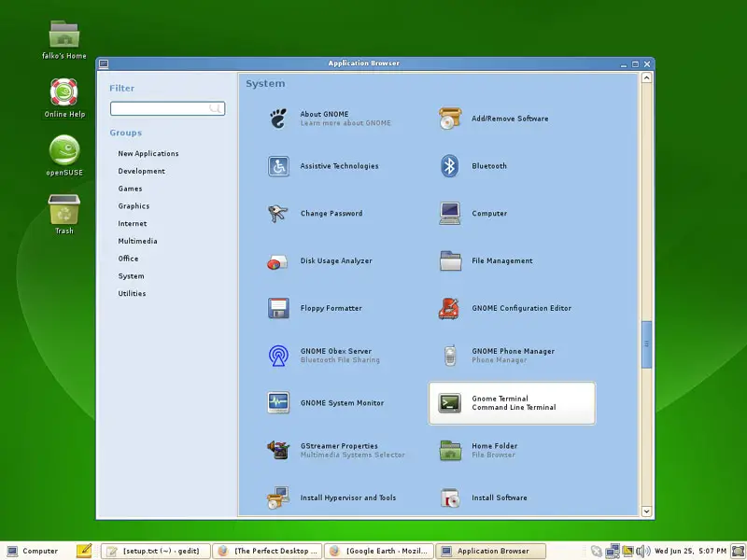The width and height of the screenshot is (747, 560).
Task: Open the Computer main menu button
Action: pos(33,551)
